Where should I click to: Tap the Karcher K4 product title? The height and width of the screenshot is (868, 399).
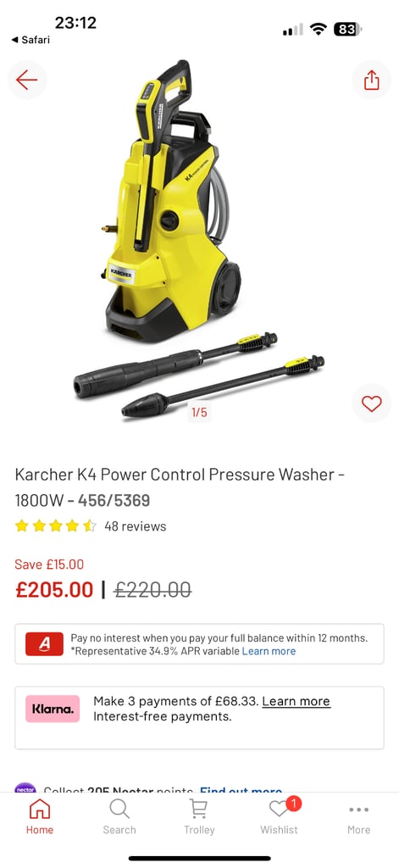pyautogui.click(x=180, y=487)
